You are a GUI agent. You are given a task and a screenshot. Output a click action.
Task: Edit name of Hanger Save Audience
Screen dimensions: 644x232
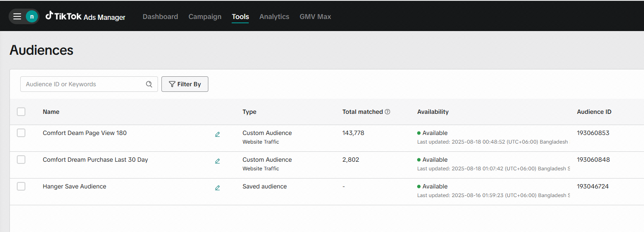click(x=217, y=188)
